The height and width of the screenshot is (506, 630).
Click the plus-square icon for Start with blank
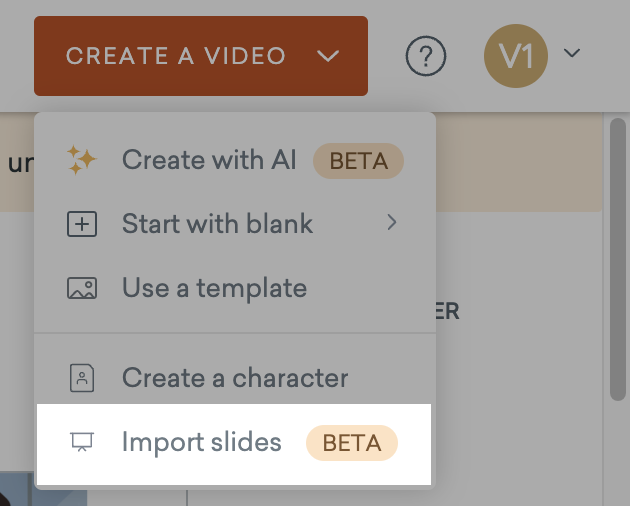coord(81,224)
